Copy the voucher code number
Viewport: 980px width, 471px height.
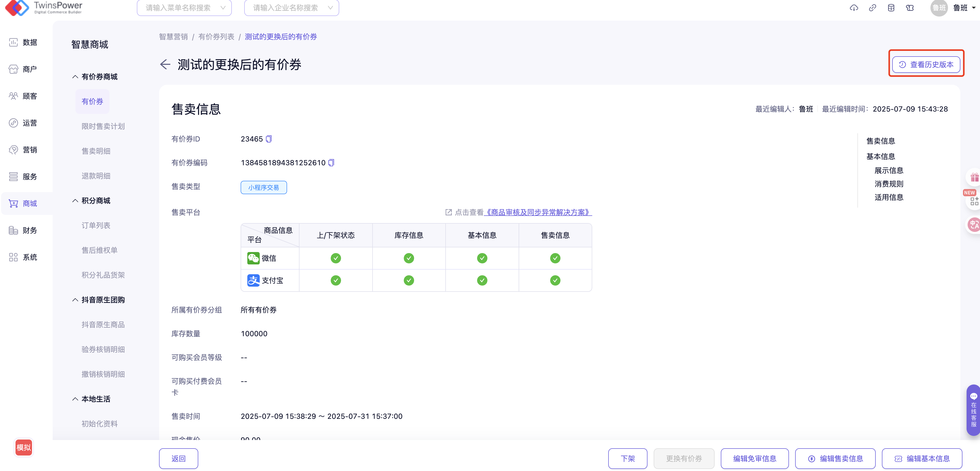tap(331, 163)
